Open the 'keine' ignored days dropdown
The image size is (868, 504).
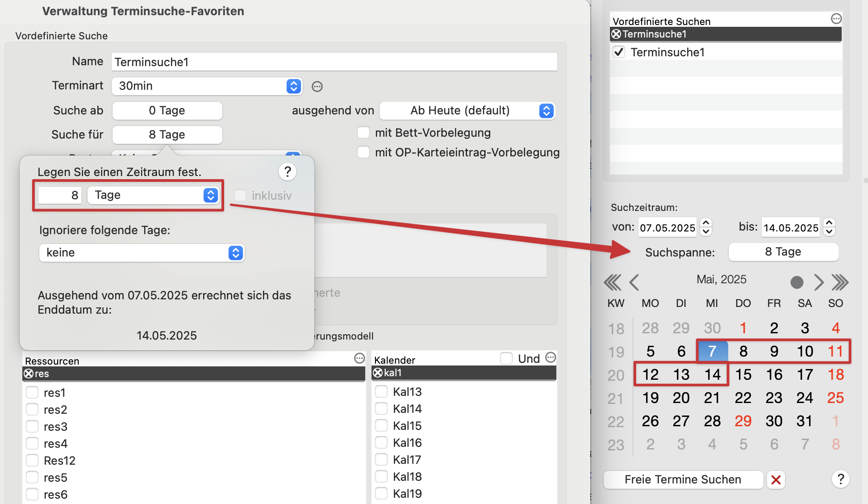pyautogui.click(x=142, y=253)
